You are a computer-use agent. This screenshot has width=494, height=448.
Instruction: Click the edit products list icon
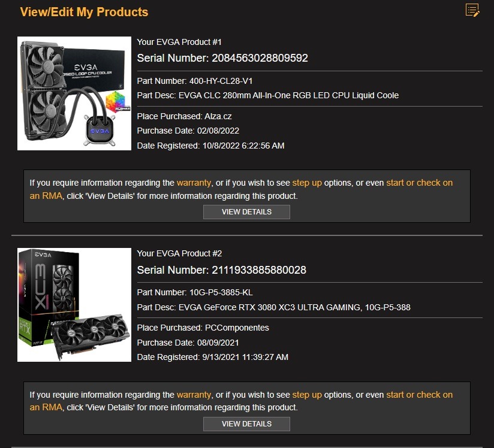tap(472, 10)
